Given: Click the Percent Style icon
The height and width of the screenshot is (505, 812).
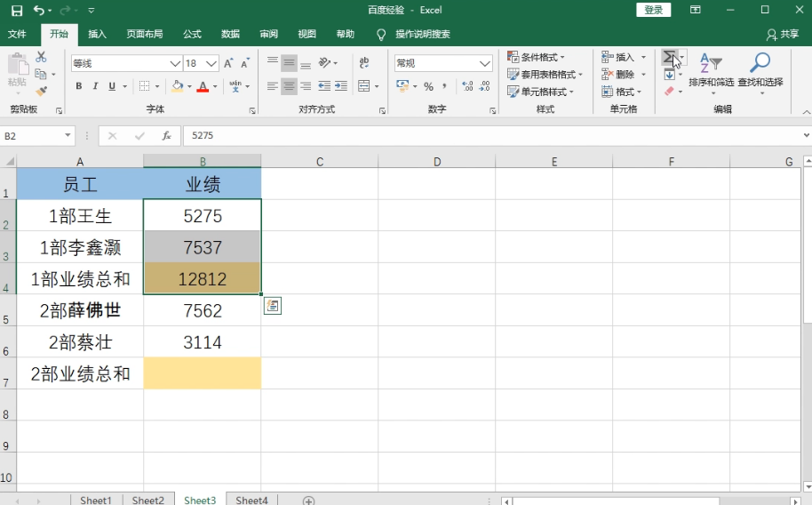Looking at the screenshot, I should (429, 86).
